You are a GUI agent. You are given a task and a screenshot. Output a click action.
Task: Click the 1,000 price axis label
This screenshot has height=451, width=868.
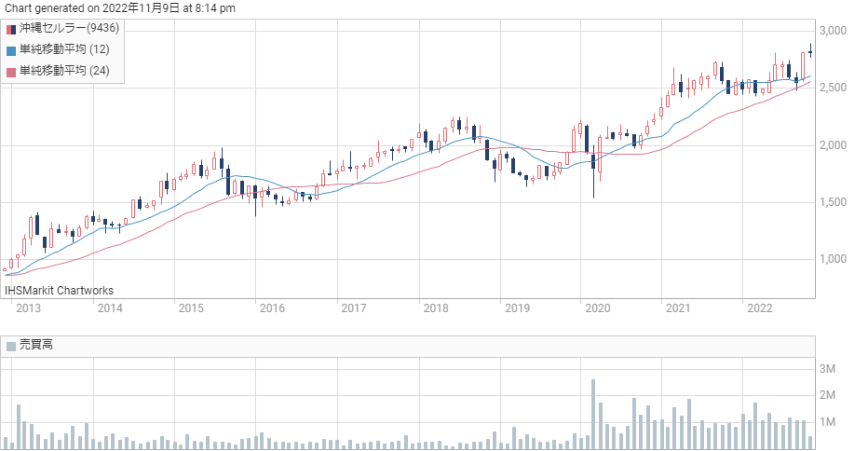(834, 259)
